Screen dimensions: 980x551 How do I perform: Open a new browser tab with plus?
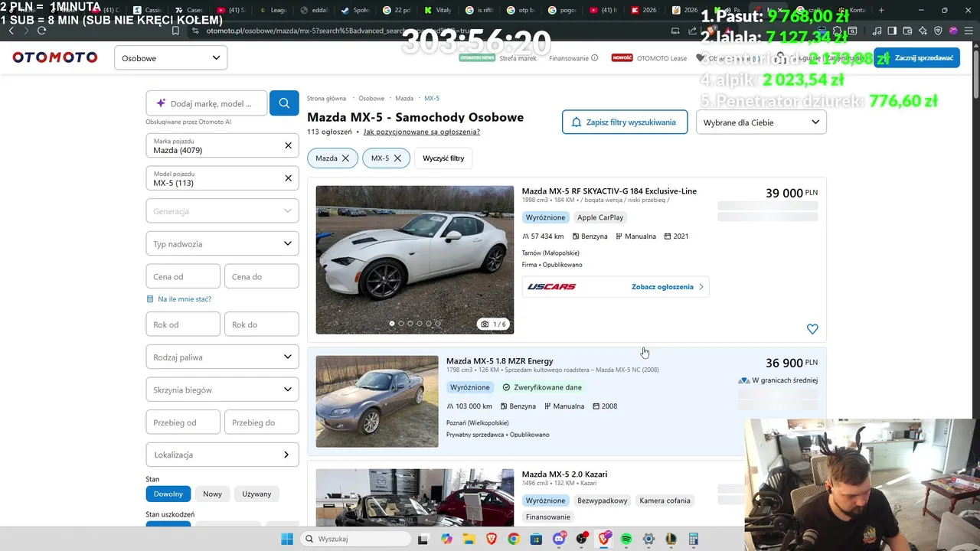point(881,10)
